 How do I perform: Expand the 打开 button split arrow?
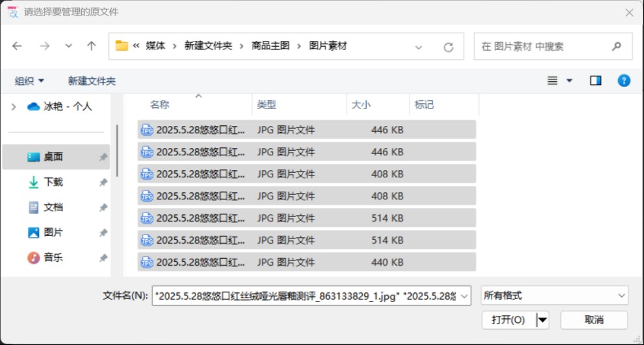[543, 320]
